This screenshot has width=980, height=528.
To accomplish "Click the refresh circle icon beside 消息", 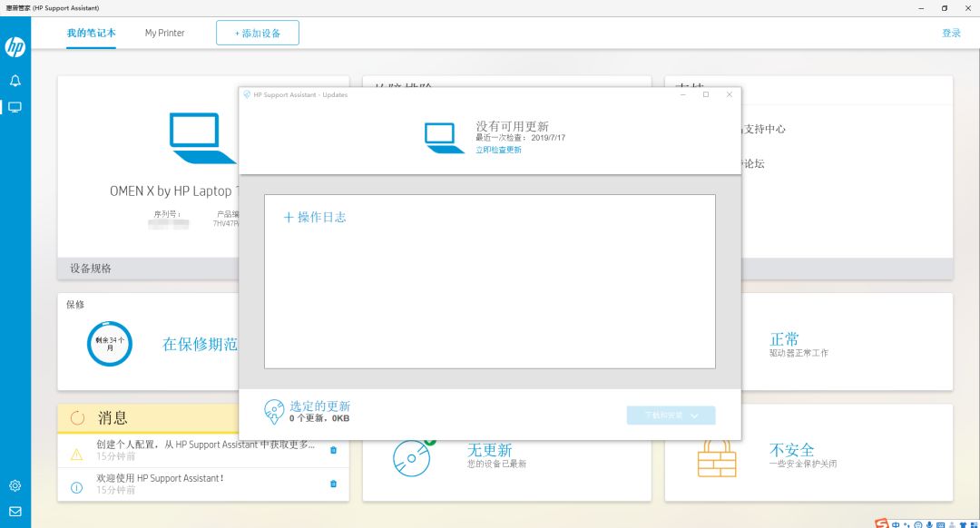I will (77, 418).
